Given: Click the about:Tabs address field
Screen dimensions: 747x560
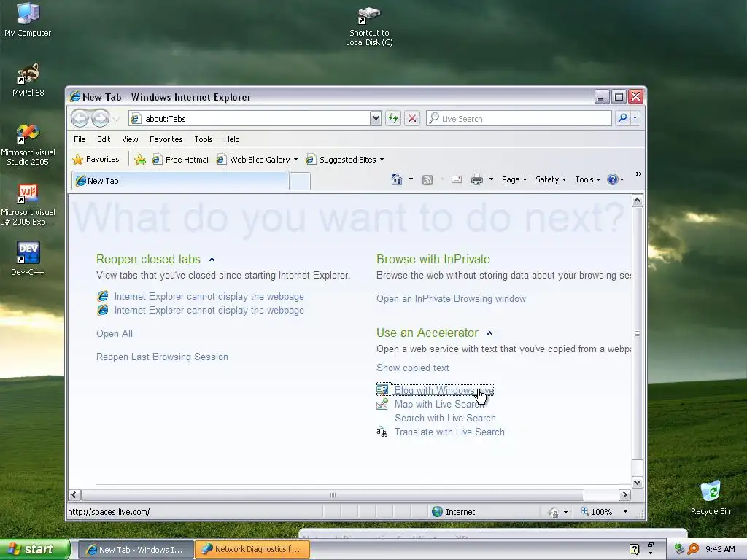Looking at the screenshot, I should [255, 119].
